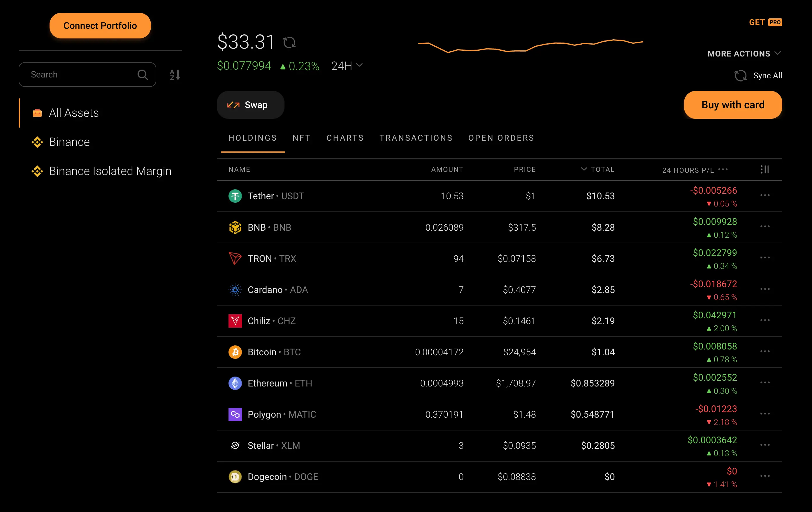Click the Chiliz coin icon
Screen dimensions: 812x512
coord(235,321)
